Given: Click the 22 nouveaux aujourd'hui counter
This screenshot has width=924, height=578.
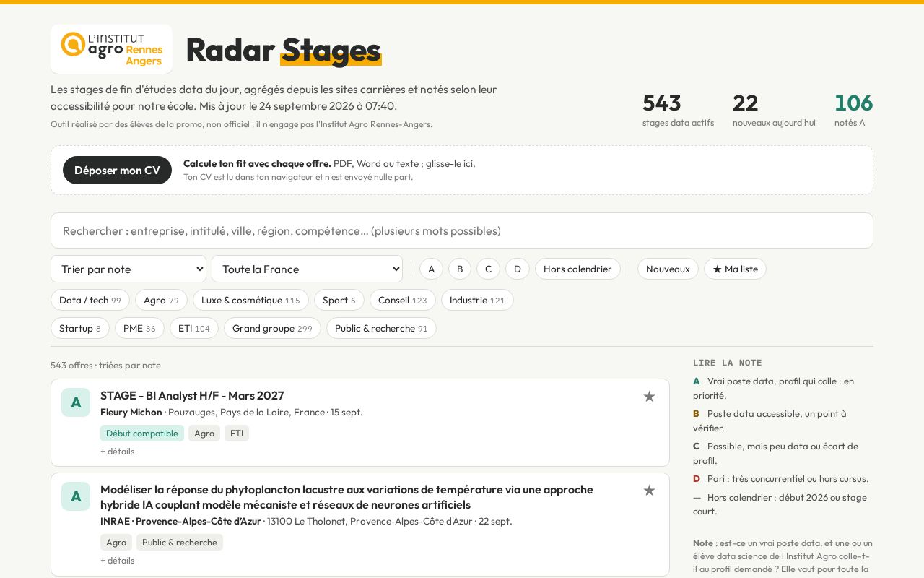Looking at the screenshot, I should 774,110.
